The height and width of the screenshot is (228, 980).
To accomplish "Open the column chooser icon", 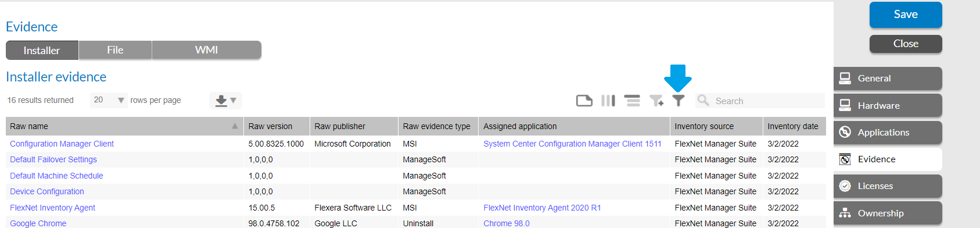I will [608, 101].
